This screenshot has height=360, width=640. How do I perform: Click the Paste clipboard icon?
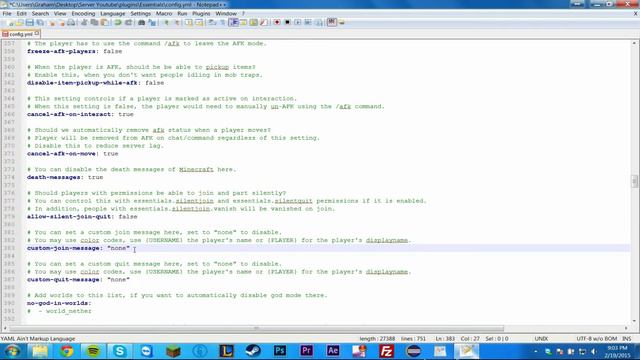point(104,22)
